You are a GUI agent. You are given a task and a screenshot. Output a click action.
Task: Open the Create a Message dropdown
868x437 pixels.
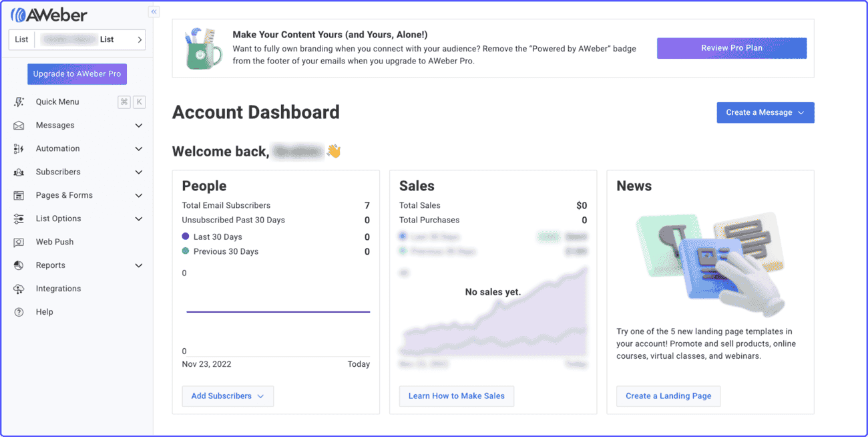(765, 112)
